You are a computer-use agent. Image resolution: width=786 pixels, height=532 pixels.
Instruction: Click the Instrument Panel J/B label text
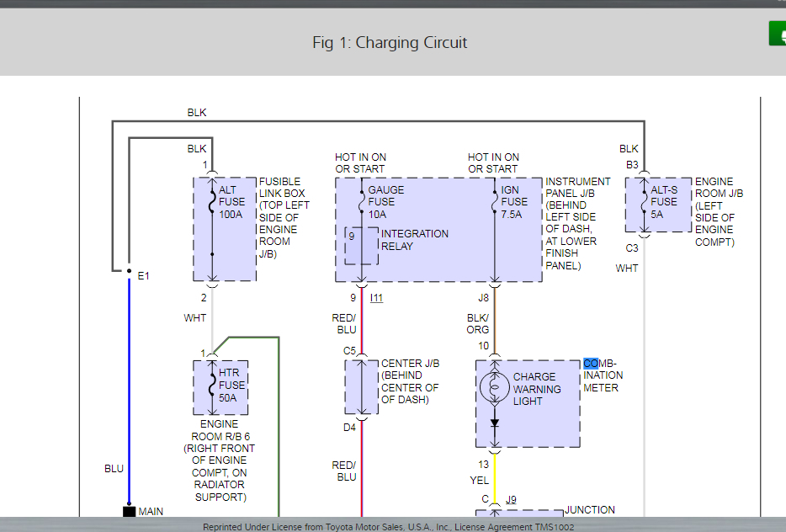pyautogui.click(x=578, y=223)
